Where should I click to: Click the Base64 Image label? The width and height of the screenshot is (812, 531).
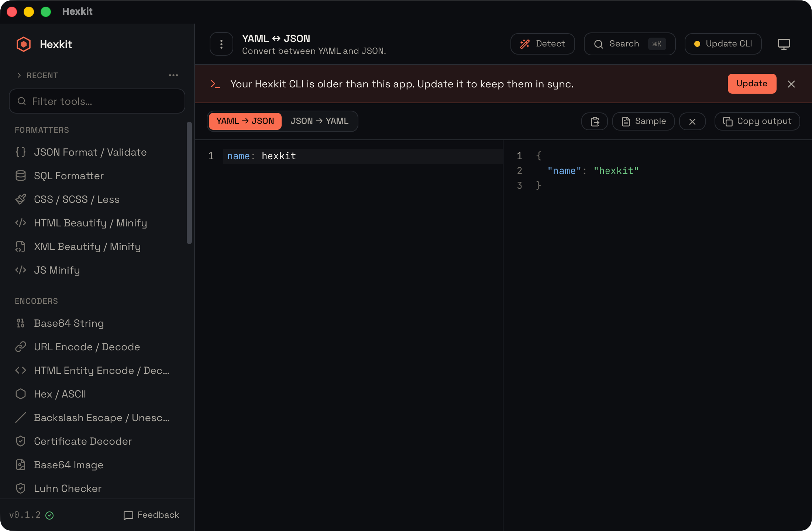pyautogui.click(x=69, y=465)
